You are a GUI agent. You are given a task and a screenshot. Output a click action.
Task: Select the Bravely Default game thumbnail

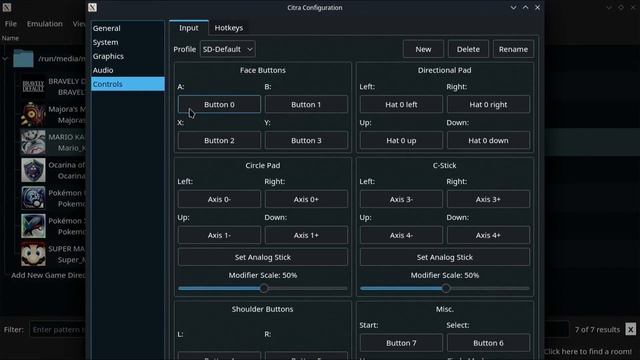tap(33, 87)
